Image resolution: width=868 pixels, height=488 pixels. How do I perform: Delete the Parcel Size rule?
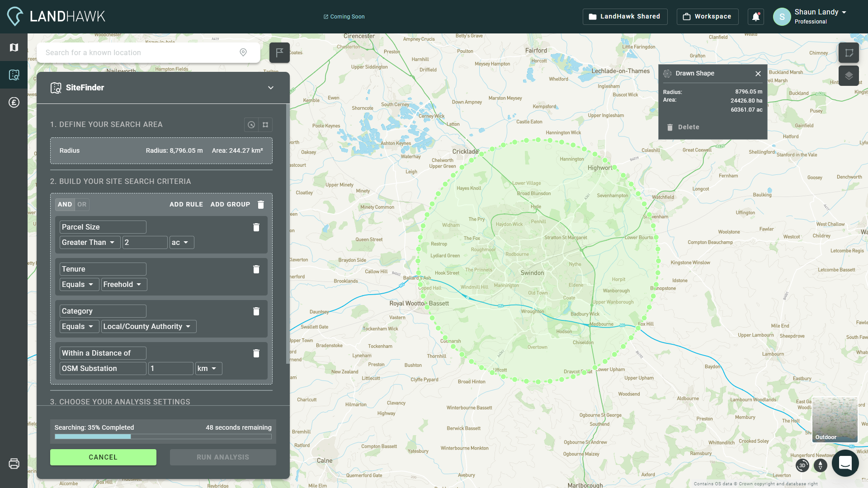[x=256, y=227]
